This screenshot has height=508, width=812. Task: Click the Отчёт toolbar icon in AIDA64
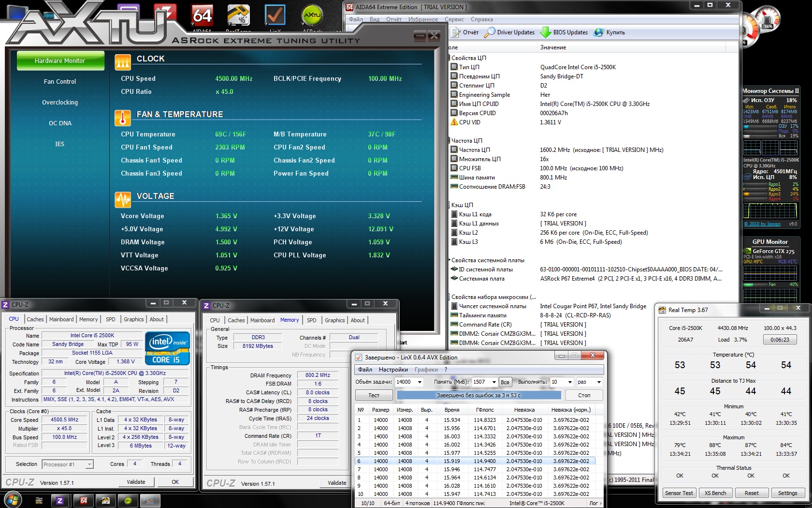coord(455,32)
